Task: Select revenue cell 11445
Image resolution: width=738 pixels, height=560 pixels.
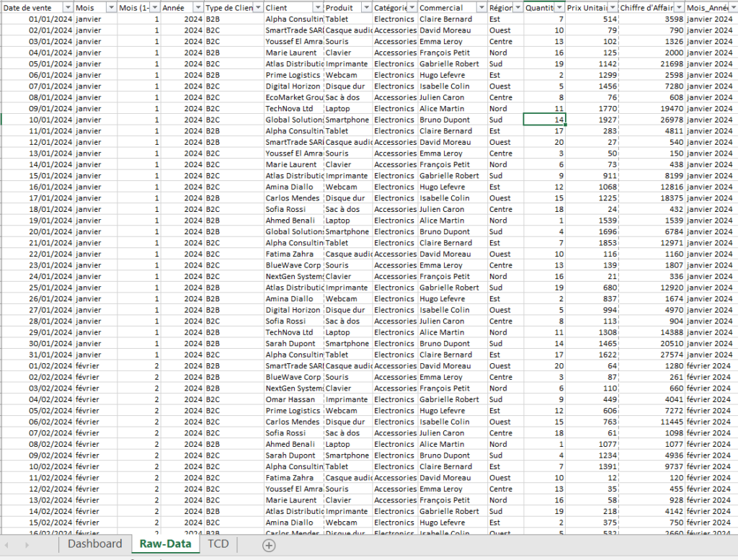Action: 652,422
